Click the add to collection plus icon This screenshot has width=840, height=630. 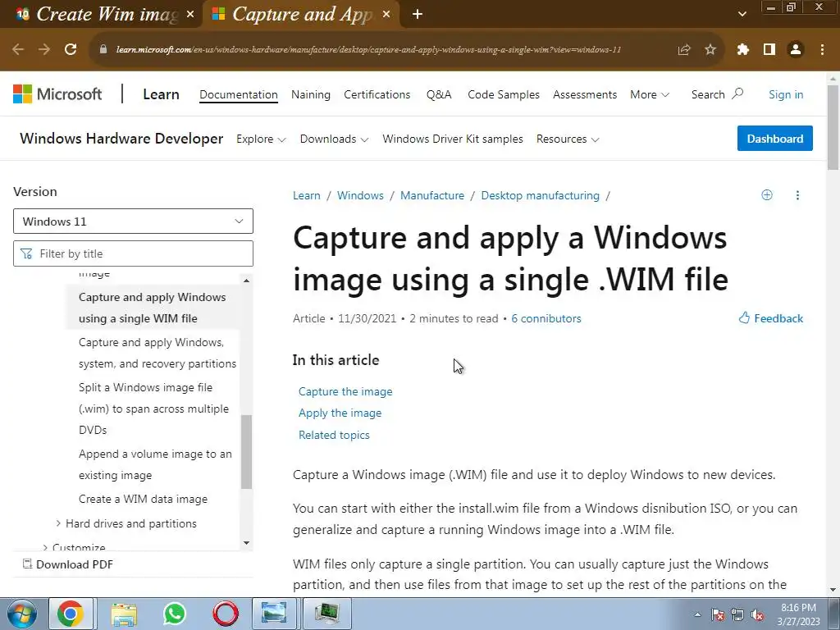[x=767, y=195]
